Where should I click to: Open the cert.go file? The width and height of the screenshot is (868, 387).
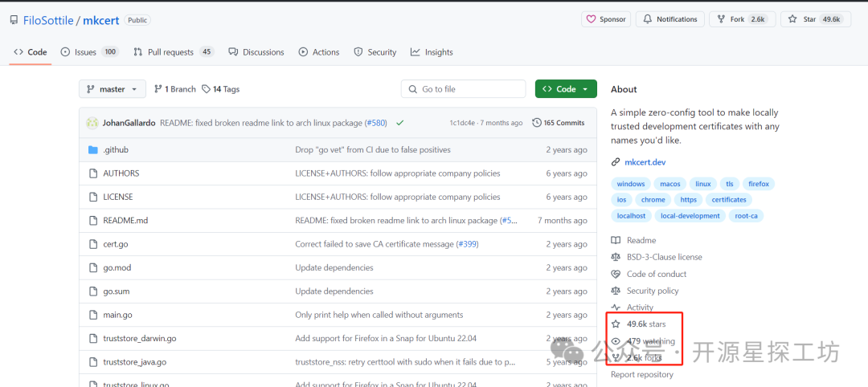[116, 244]
